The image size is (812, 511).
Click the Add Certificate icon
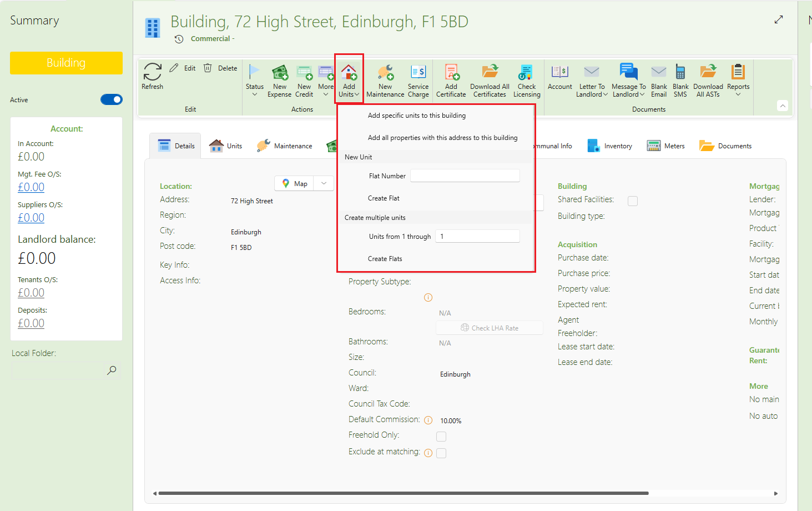point(451,72)
